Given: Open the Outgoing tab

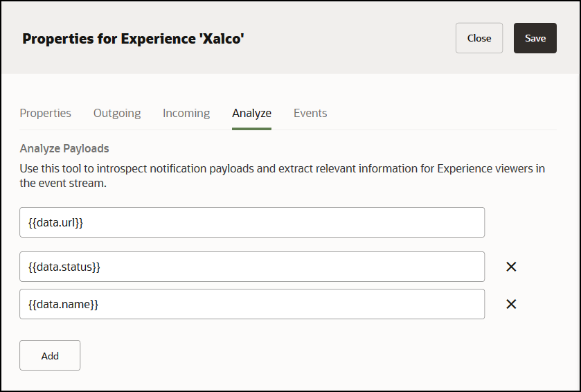Looking at the screenshot, I should point(117,113).
